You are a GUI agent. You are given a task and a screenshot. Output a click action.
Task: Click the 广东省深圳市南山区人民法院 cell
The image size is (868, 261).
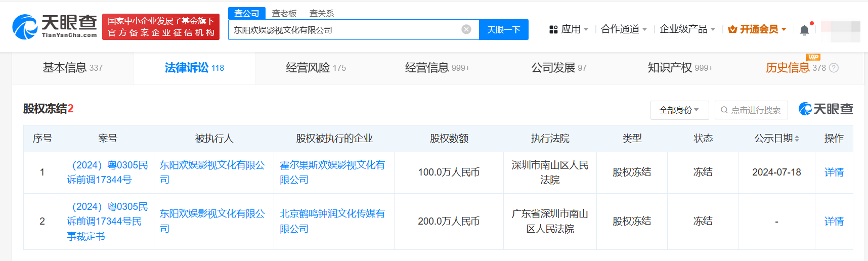tap(550, 221)
